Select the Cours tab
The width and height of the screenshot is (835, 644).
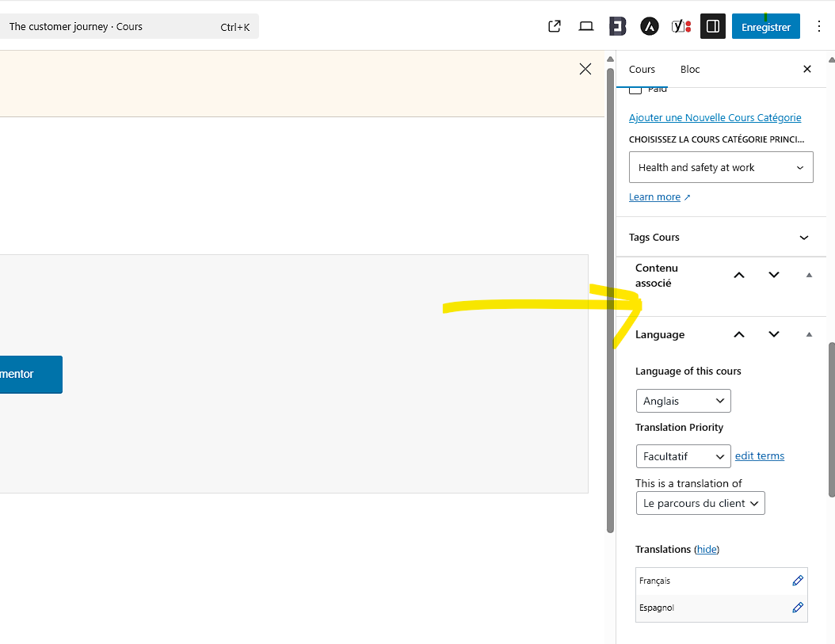pos(642,69)
